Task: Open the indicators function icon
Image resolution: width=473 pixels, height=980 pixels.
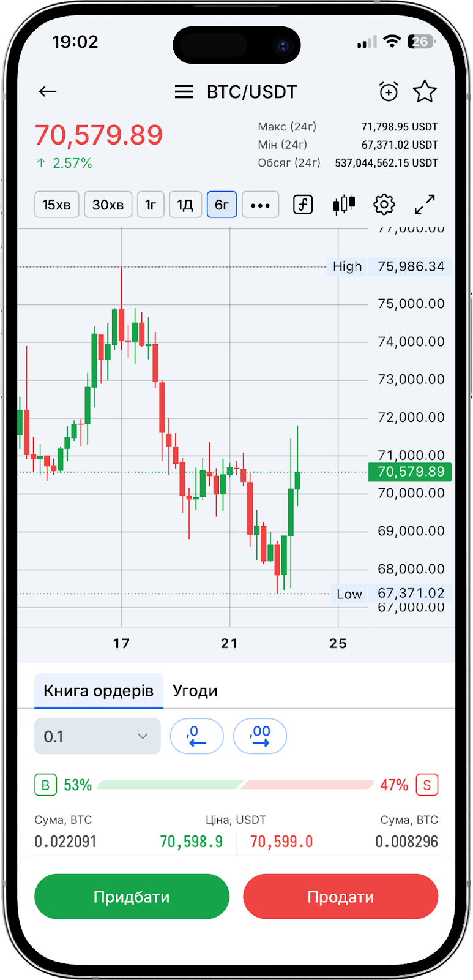Action: tap(303, 205)
